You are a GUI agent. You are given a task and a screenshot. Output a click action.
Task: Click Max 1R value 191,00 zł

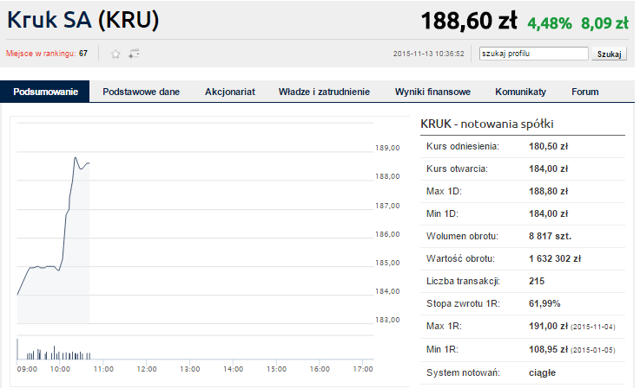coord(548,326)
